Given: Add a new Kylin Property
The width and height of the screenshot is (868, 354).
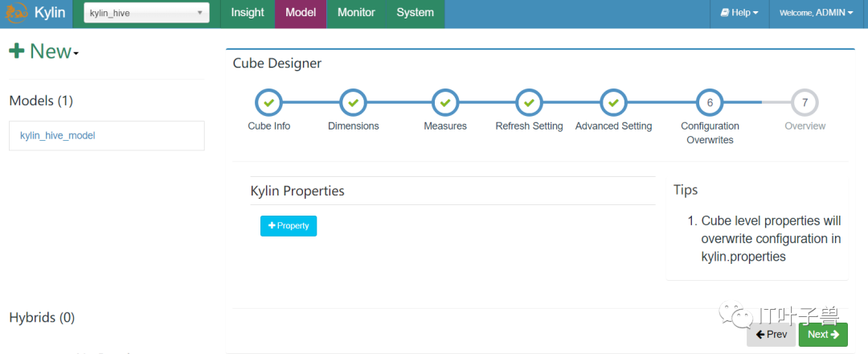Looking at the screenshot, I should [x=289, y=226].
